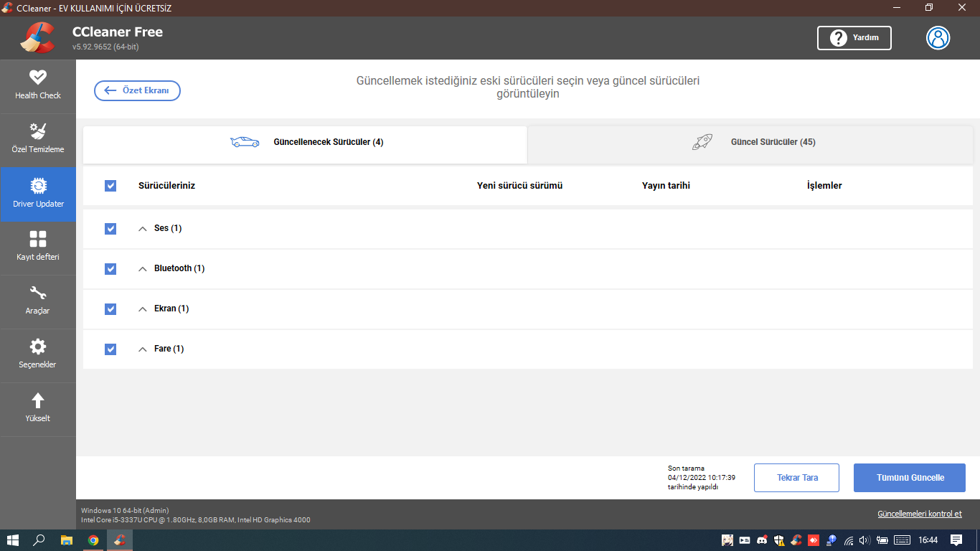Open taskbar search magnifier

tap(39, 540)
